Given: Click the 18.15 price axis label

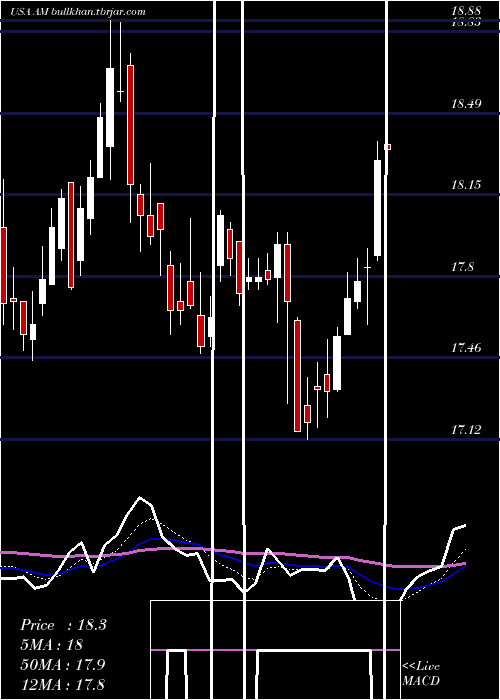Looking at the screenshot, I should (466, 184).
